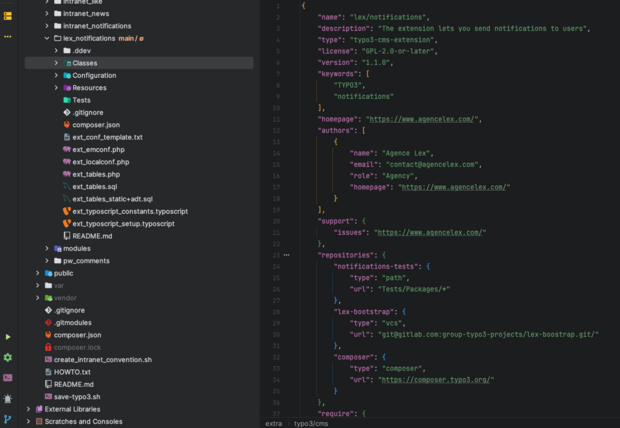The width and height of the screenshot is (620, 428).
Task: Click the 'typo3/cms' breadcrumb item
Action: pos(311,424)
